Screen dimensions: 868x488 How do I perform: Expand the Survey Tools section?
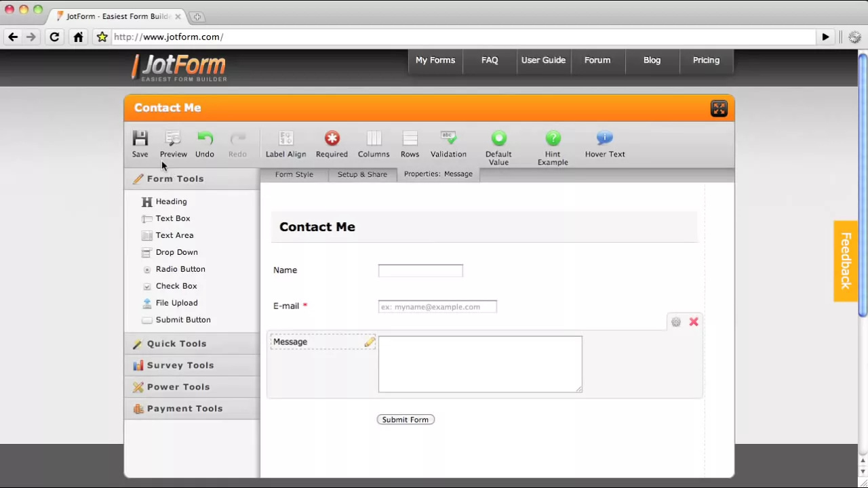192,365
